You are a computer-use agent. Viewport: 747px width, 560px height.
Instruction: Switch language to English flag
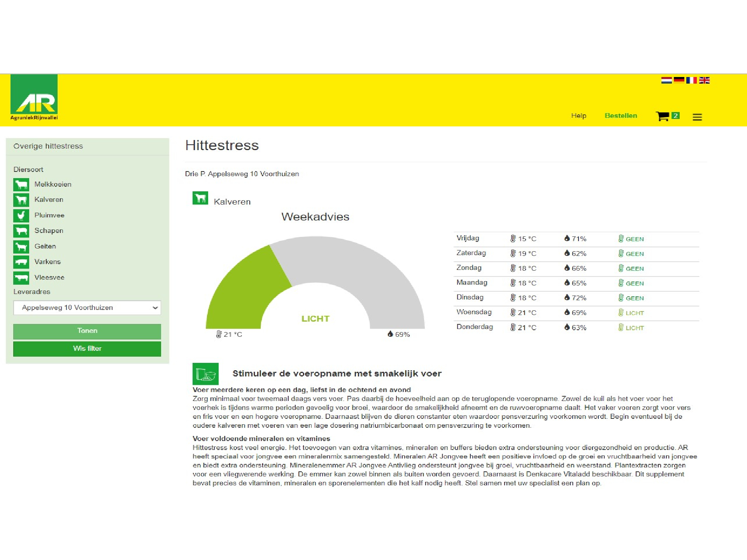[704, 80]
